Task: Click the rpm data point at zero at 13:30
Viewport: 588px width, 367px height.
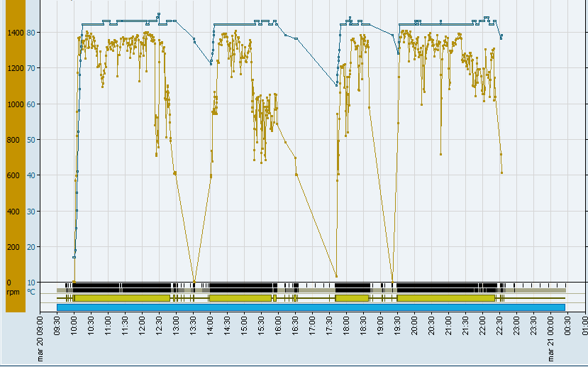Action: coord(194,281)
